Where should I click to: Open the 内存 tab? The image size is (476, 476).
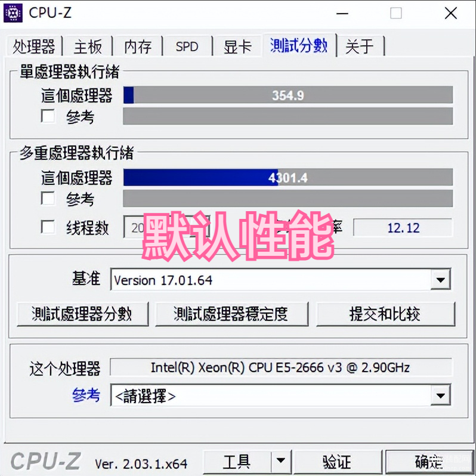[x=138, y=47]
